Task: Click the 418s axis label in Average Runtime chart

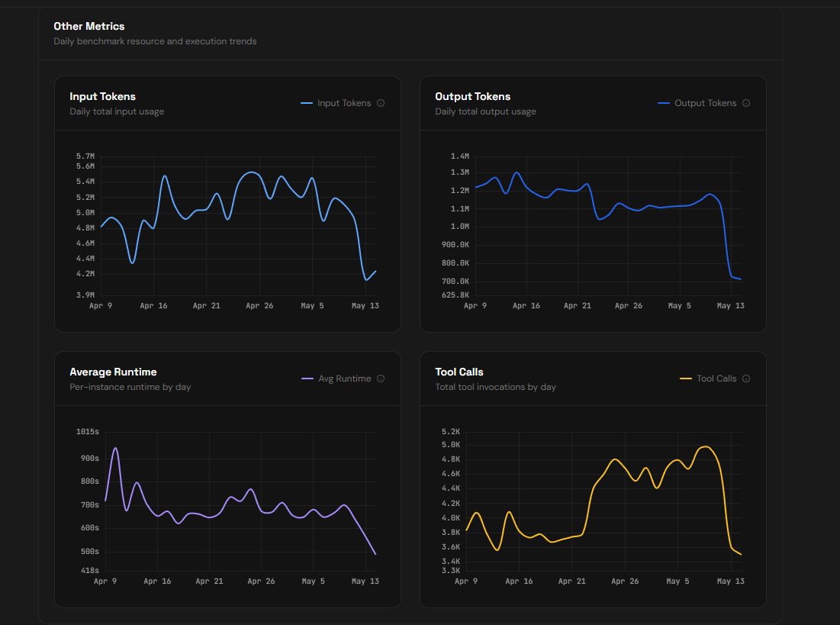Action: (89, 570)
